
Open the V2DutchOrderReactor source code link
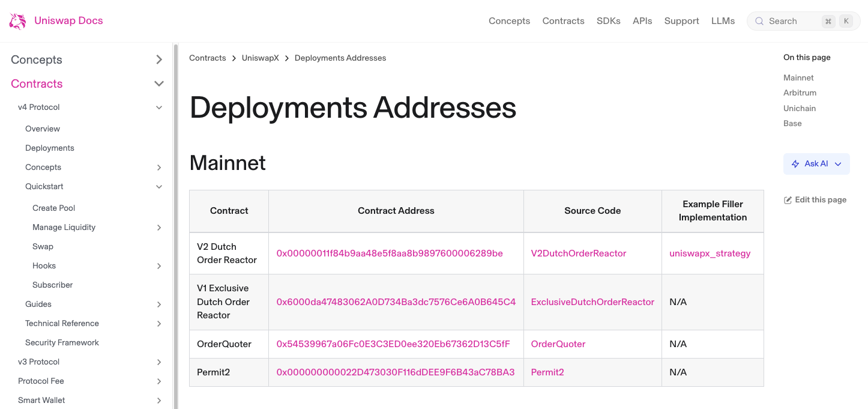[578, 253]
